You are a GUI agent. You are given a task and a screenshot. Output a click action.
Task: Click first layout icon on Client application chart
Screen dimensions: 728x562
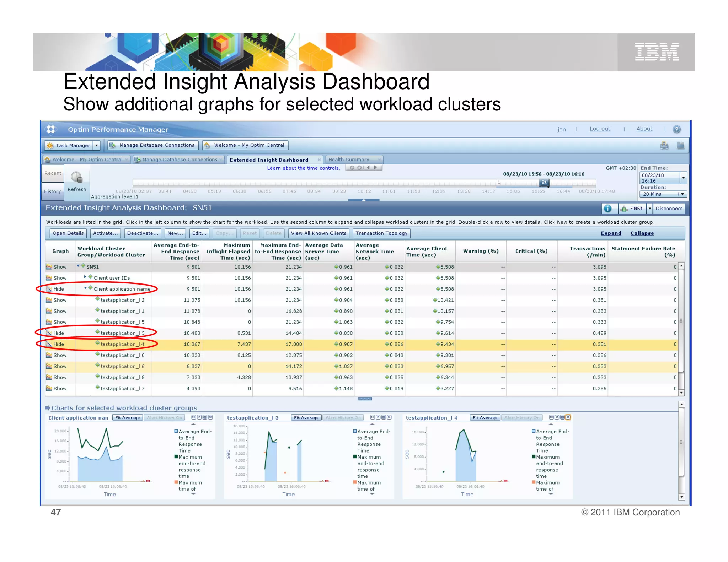pos(194,417)
